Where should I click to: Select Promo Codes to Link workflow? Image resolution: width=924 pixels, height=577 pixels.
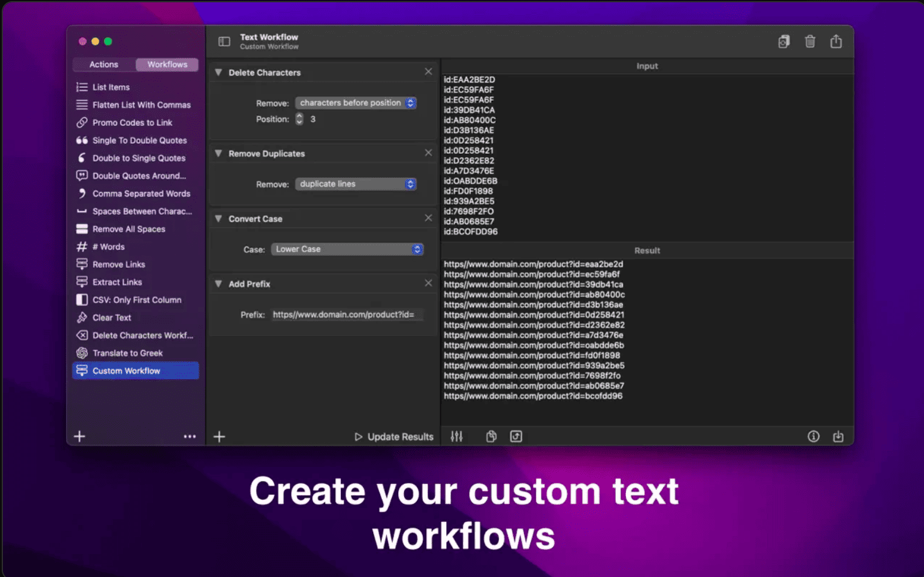(x=136, y=122)
